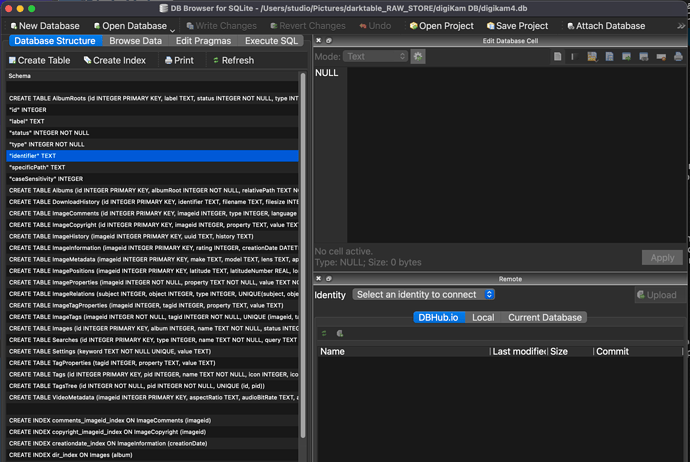Click the Save Project toolbar button
This screenshot has width=690, height=462.
pyautogui.click(x=514, y=26)
